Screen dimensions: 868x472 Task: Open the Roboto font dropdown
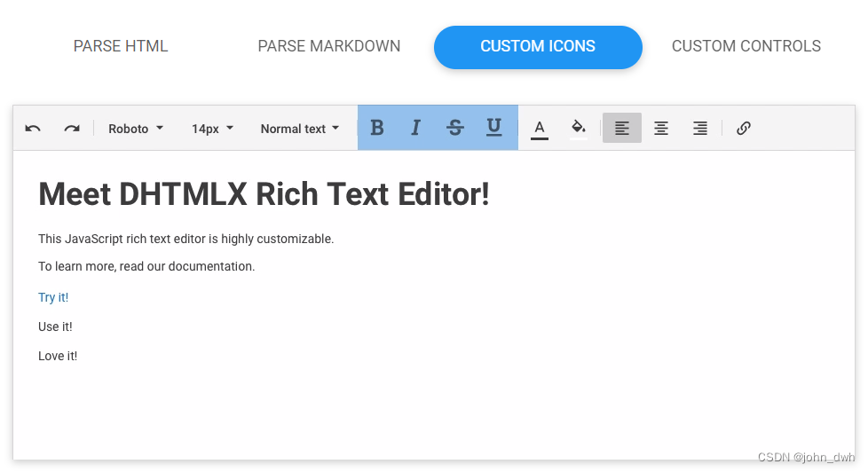pos(136,129)
